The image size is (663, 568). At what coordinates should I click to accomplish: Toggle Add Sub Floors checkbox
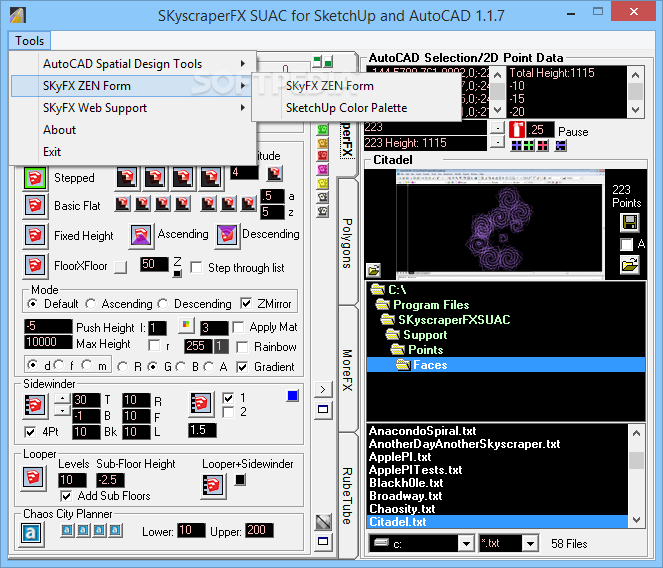coord(66,496)
